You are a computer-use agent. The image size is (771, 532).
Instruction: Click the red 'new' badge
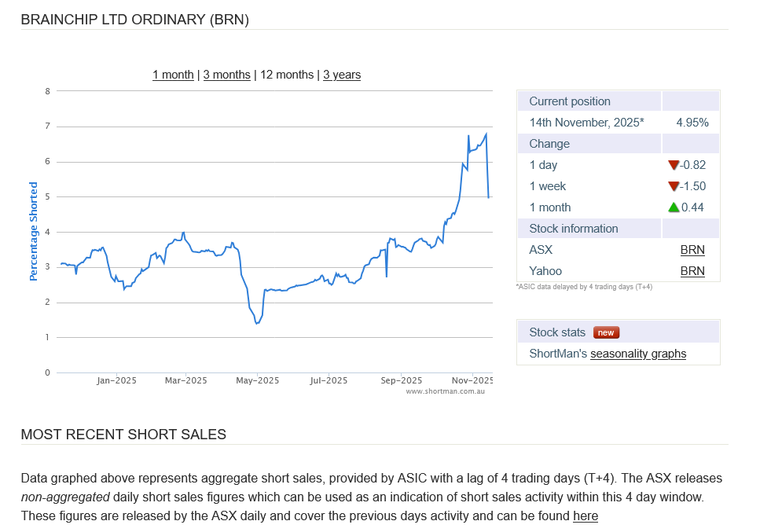click(x=606, y=332)
